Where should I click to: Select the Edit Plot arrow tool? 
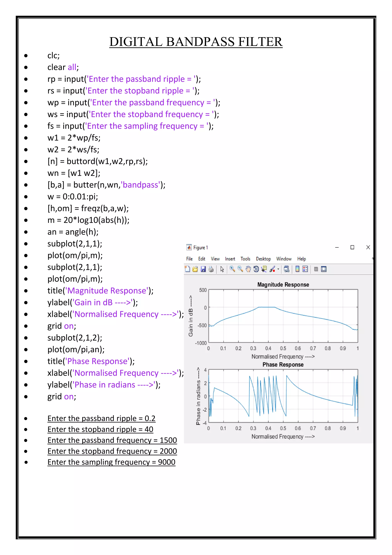[x=222, y=269]
